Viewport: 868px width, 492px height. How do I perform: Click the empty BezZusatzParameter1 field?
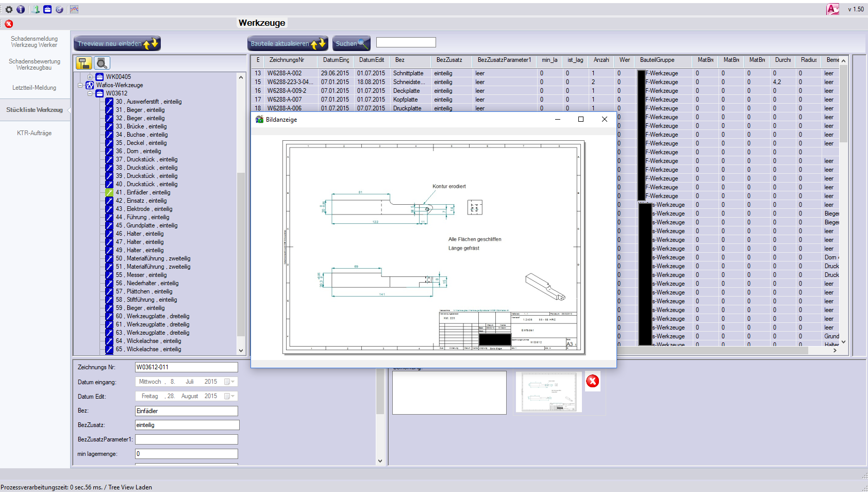[x=187, y=439]
